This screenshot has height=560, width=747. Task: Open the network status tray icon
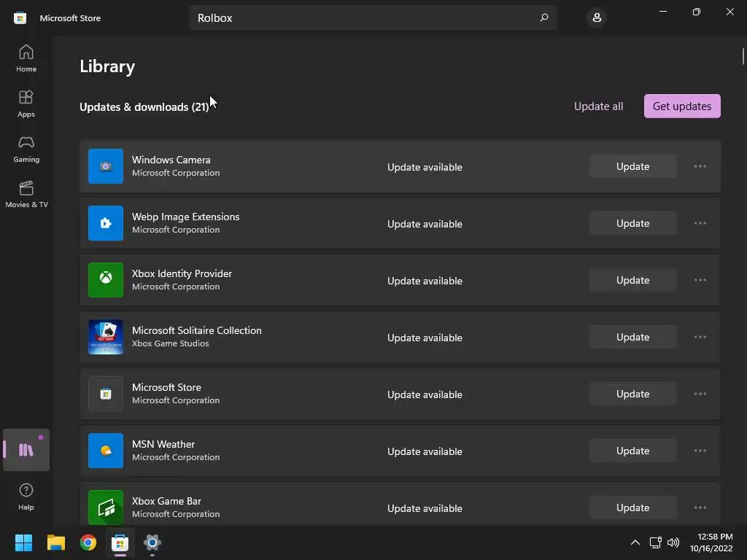(x=656, y=542)
